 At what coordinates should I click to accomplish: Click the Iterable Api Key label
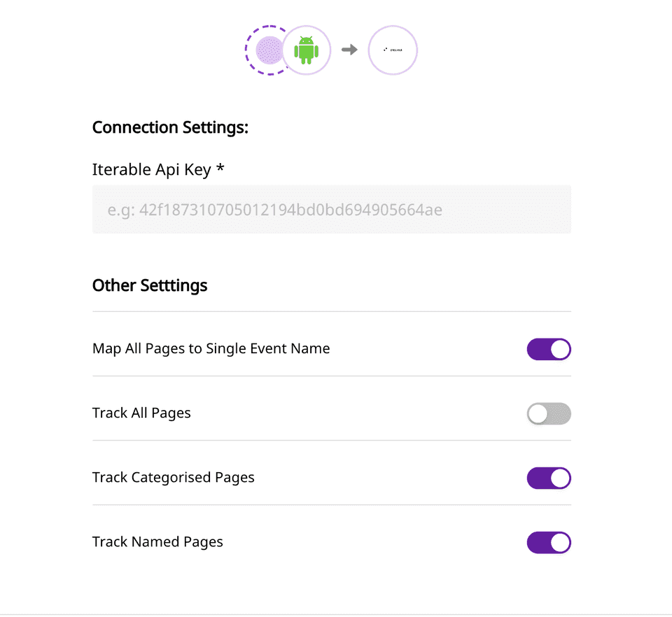(x=151, y=169)
